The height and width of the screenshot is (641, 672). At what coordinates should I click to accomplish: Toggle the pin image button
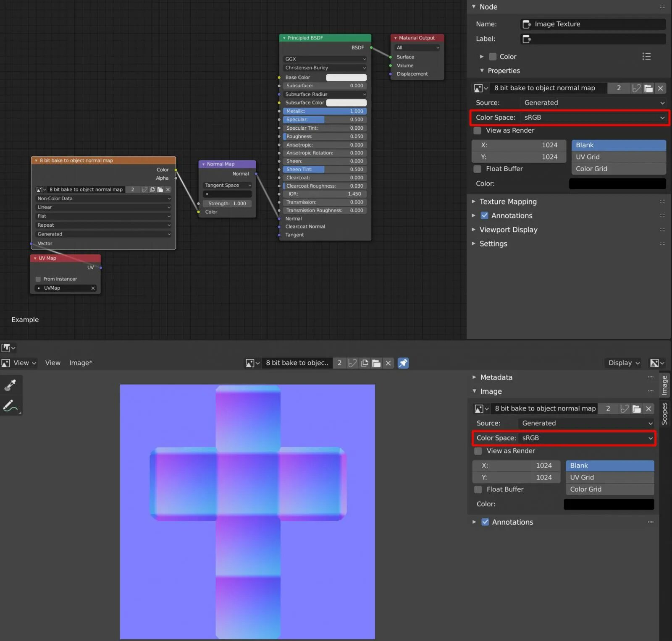403,363
